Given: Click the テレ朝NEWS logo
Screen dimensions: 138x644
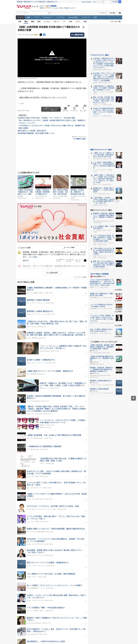Looking at the screenshot, I should coord(77,35).
